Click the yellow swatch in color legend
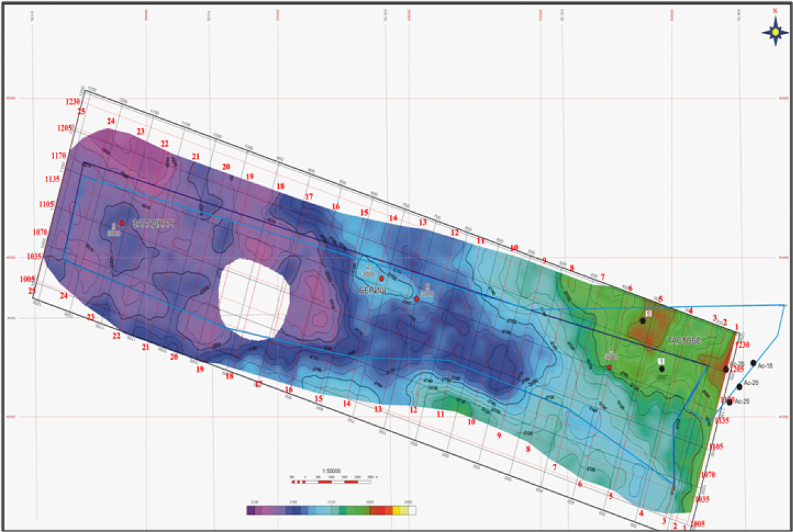The width and height of the screenshot is (793, 532). pyautogui.click(x=398, y=511)
